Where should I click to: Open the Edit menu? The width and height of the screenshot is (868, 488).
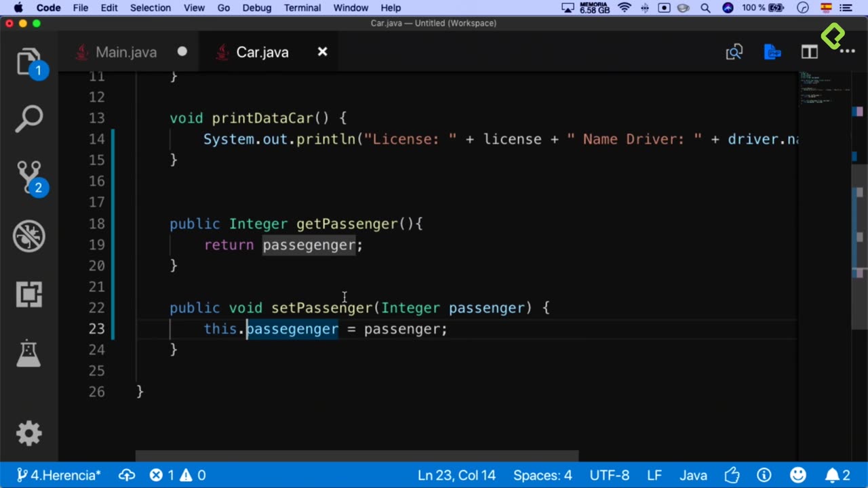tap(109, 7)
